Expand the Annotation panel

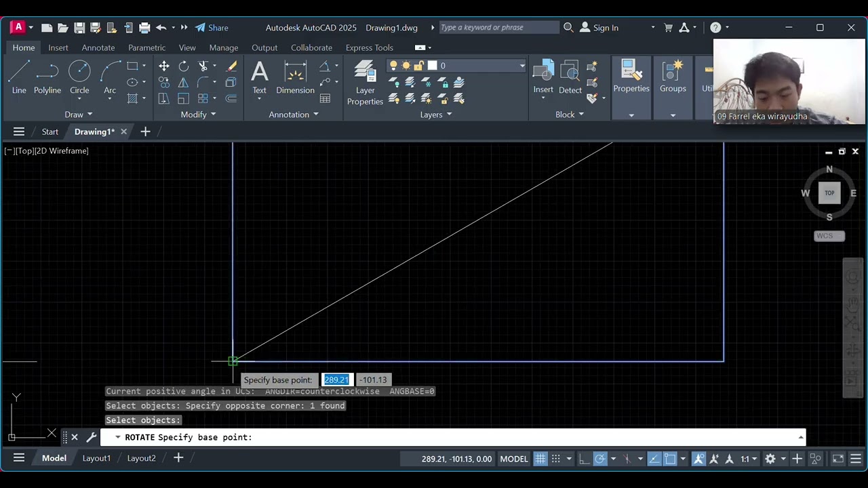tap(294, 115)
